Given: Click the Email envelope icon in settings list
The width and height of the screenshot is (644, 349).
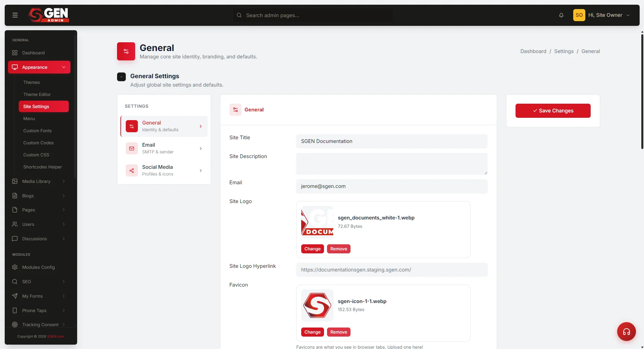Looking at the screenshot, I should (x=132, y=148).
